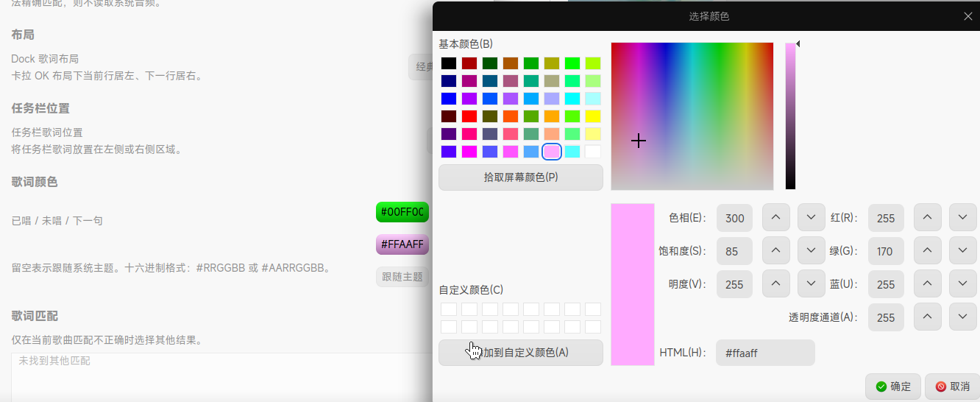The height and width of the screenshot is (402, 980).
Task: Select the peach basic color swatch
Action: coord(552,134)
